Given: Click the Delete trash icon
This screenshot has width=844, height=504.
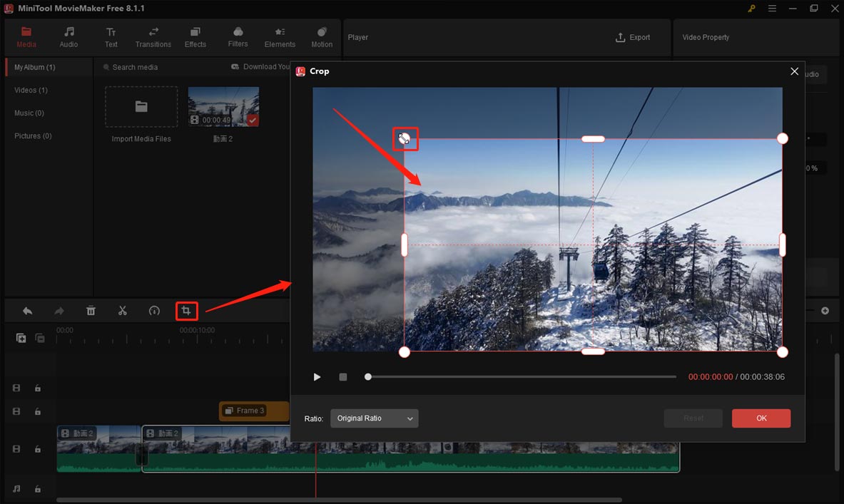Looking at the screenshot, I should tap(91, 311).
